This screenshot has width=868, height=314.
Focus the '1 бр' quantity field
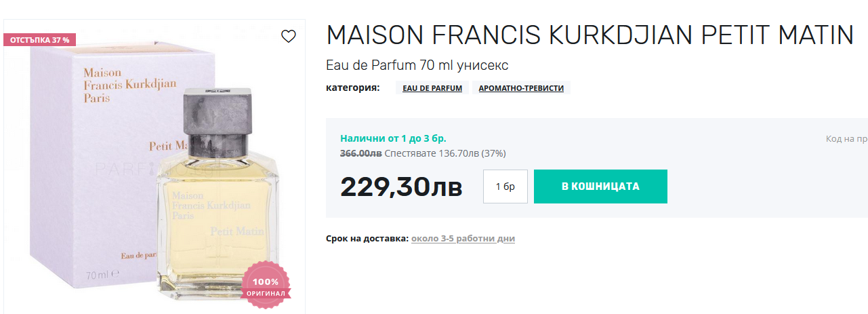click(x=505, y=187)
